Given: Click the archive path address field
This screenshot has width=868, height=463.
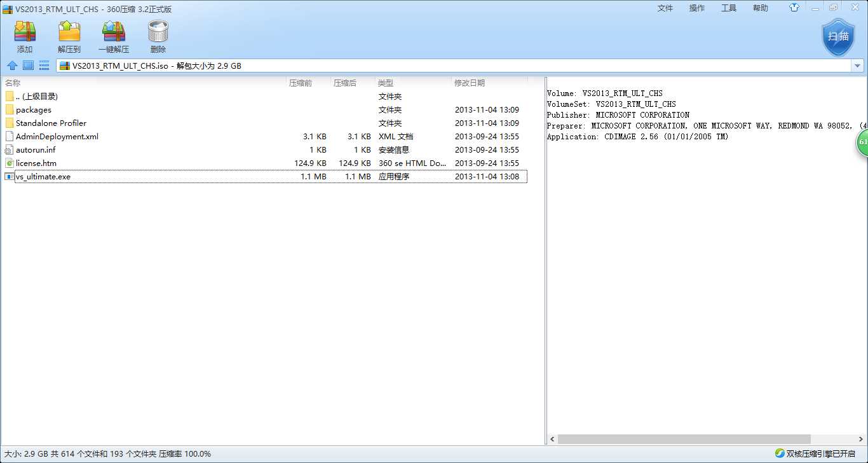Looking at the screenshot, I should (x=454, y=66).
